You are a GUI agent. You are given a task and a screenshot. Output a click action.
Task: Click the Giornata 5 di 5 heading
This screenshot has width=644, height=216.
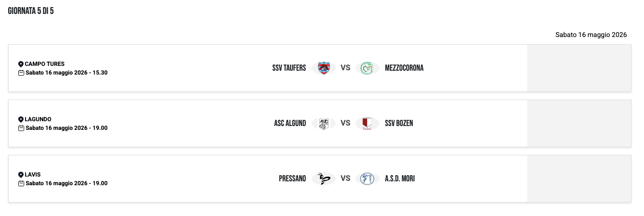coord(31,11)
